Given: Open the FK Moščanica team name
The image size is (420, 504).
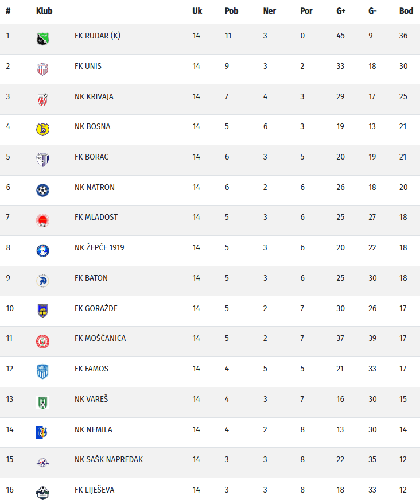Looking at the screenshot, I should tap(100, 338).
